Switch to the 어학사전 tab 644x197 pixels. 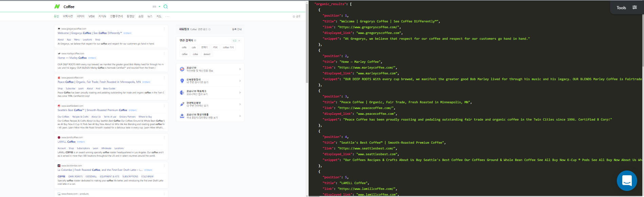pos(68,16)
